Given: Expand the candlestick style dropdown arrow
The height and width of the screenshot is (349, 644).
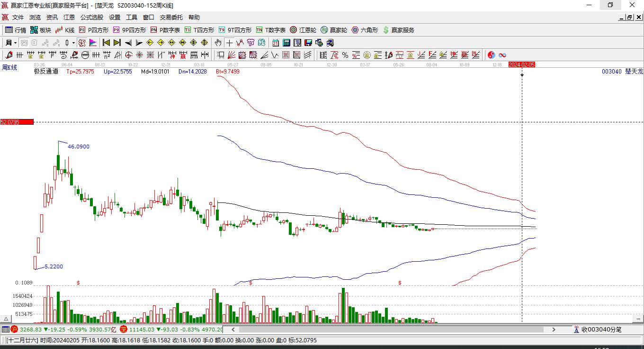Looking at the screenshot, I should 73,43.
